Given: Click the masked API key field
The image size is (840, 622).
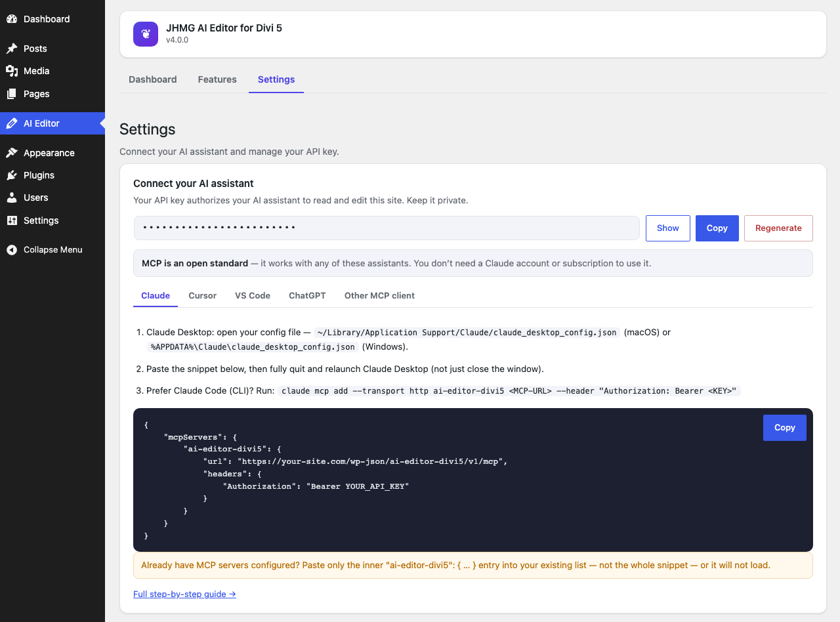Looking at the screenshot, I should tap(387, 228).
